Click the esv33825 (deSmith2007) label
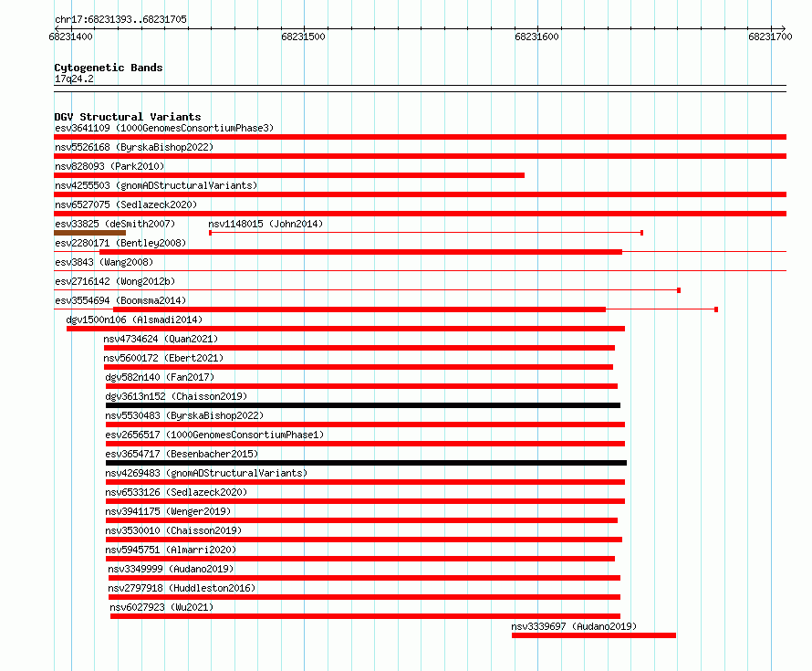 115,224
